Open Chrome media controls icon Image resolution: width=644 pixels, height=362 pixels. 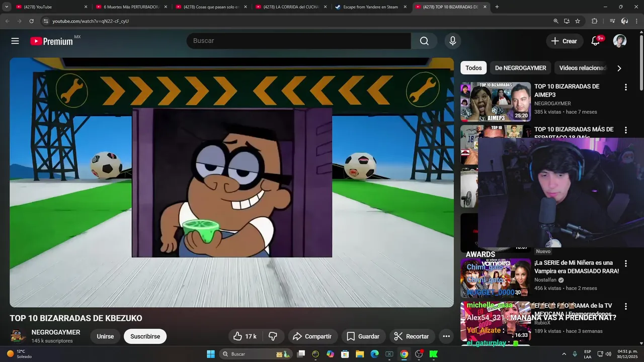click(x=612, y=21)
